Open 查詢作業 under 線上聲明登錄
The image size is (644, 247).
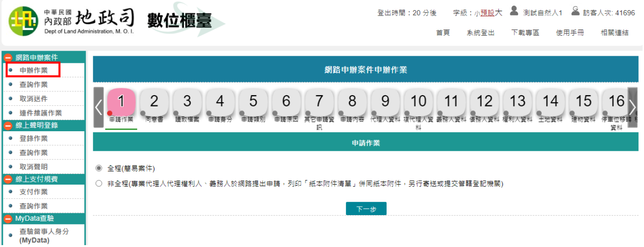[x=34, y=153]
